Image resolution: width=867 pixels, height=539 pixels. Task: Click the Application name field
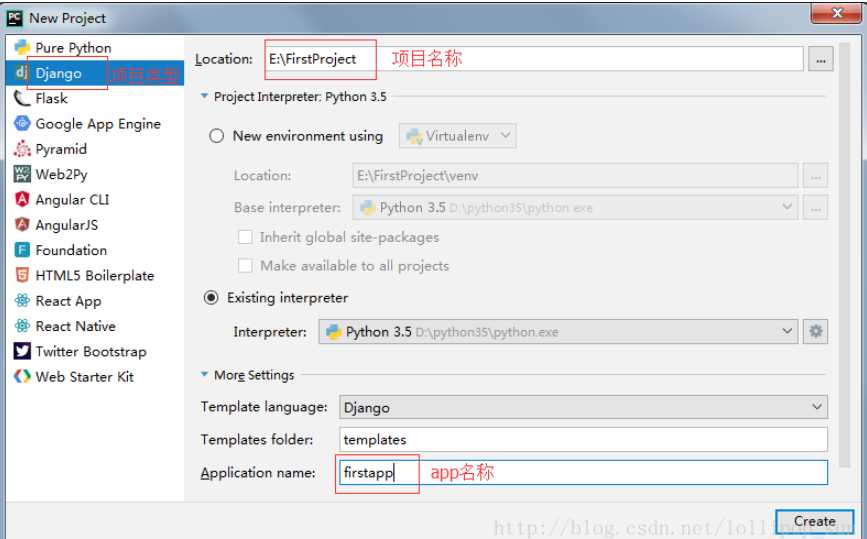point(583,472)
